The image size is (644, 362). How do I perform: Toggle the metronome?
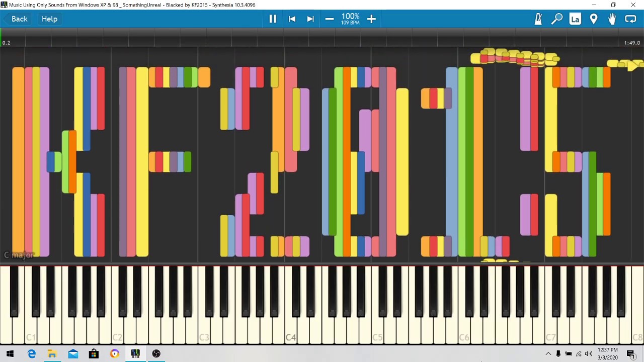tap(538, 19)
